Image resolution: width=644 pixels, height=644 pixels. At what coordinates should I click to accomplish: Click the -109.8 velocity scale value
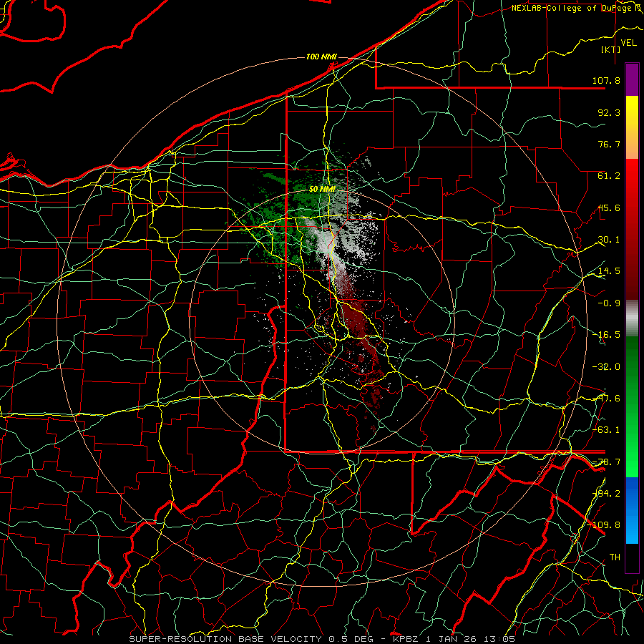pos(604,525)
